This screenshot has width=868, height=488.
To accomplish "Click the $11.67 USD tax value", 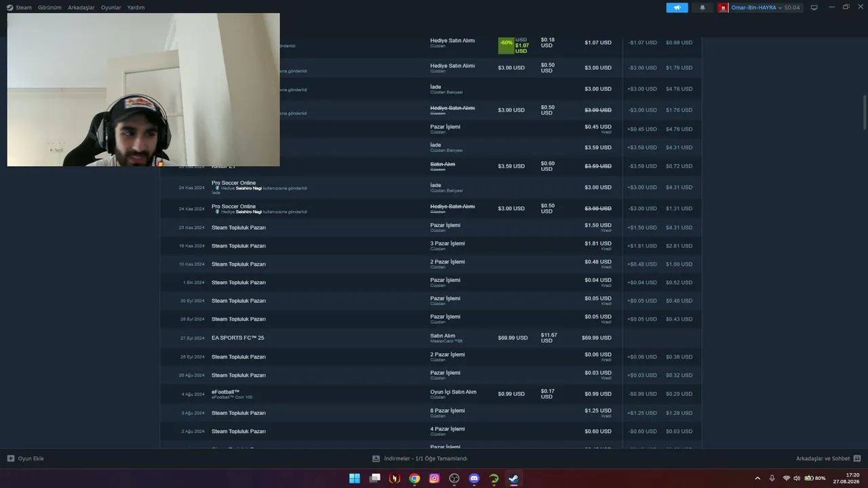I will pos(549,338).
